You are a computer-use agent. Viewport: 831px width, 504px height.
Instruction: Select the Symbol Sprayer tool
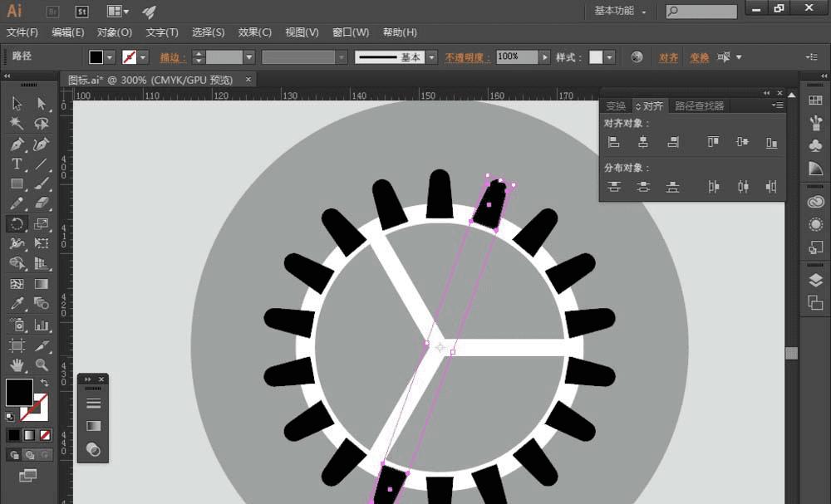click(17, 325)
